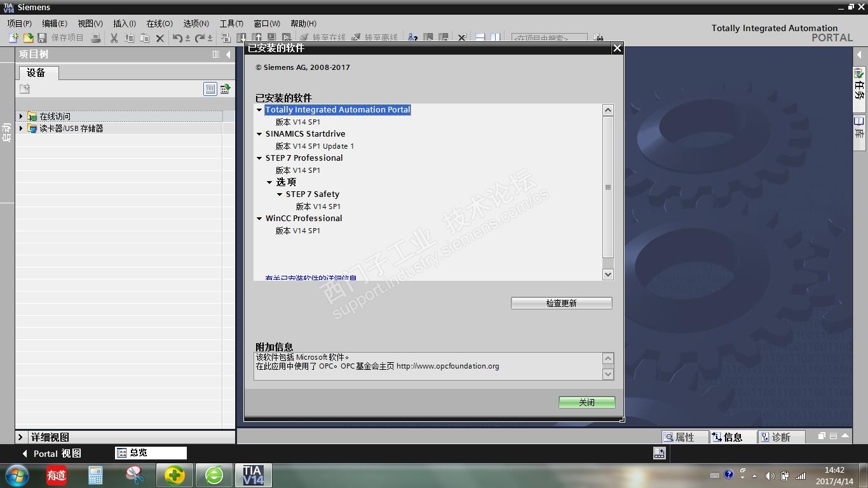Open the 窗口(W) menu

coord(267,24)
